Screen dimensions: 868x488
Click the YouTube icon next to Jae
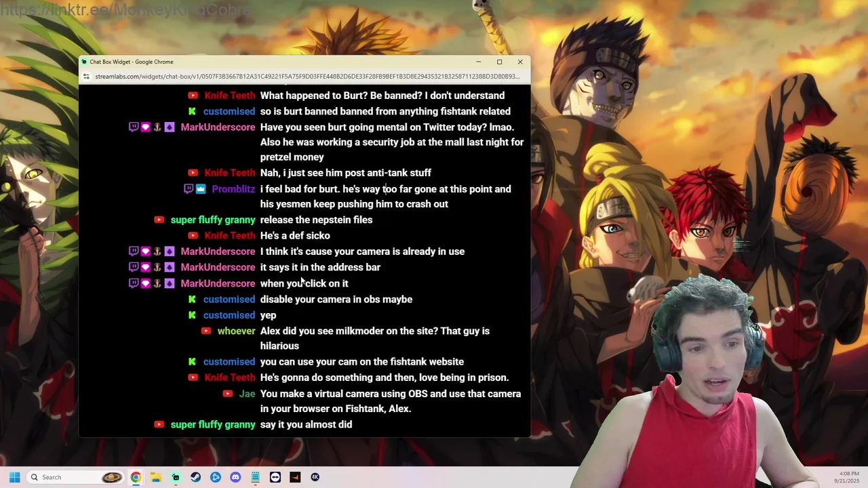(228, 394)
